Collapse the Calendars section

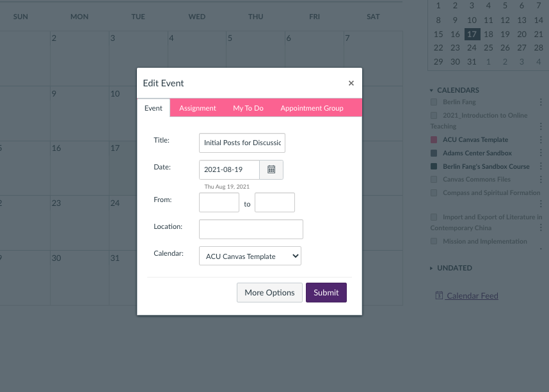431,90
